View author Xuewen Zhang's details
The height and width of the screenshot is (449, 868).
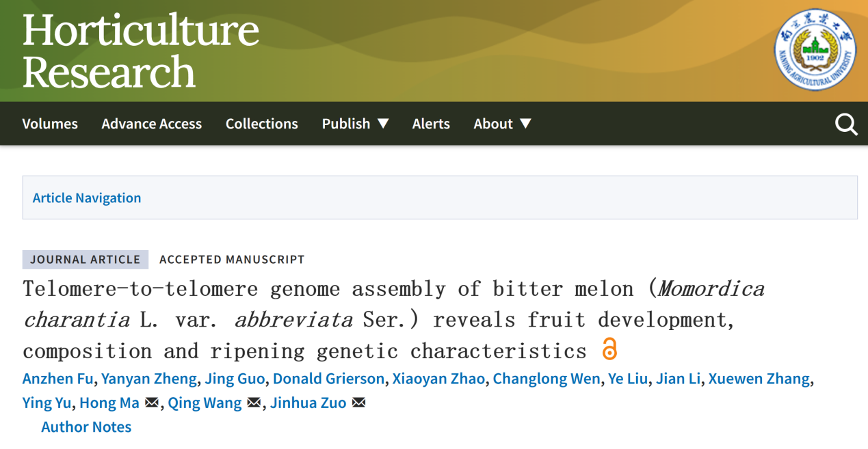(x=759, y=379)
